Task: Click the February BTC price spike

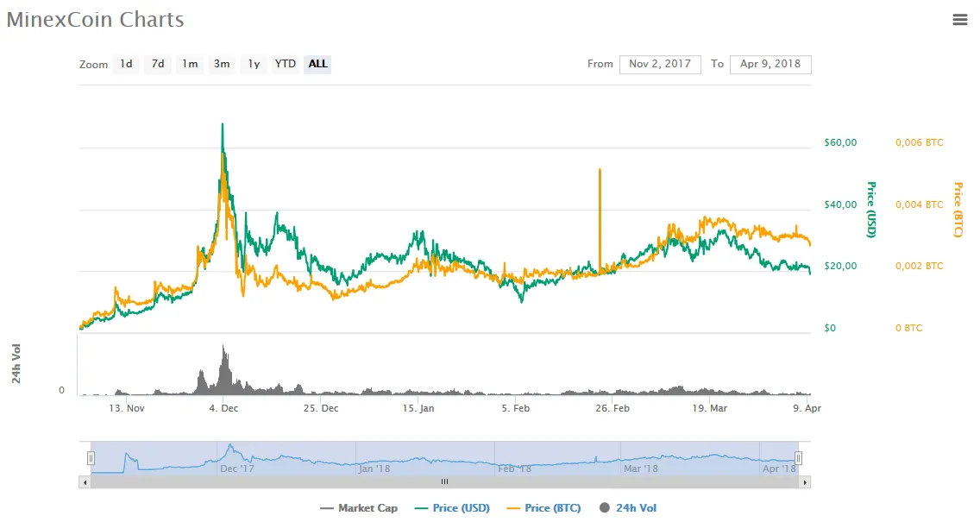Action: click(x=600, y=219)
